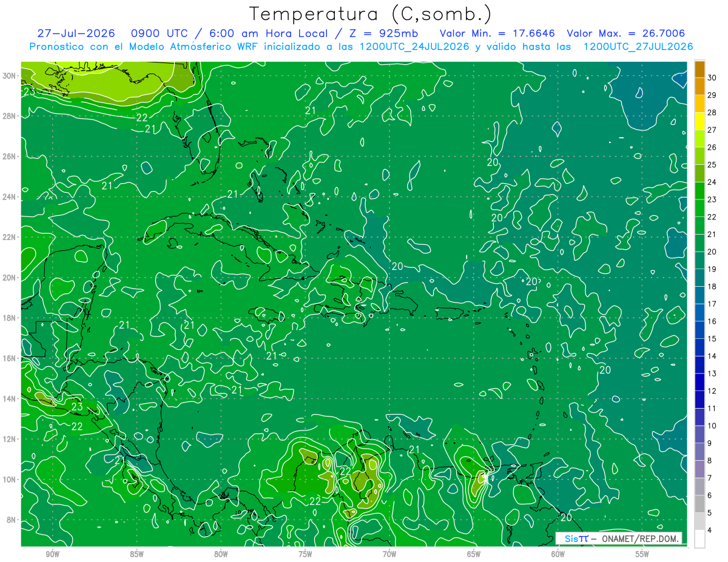This screenshot has height=562, width=728.
Task: Click the 85W longitude axis label
Action: click(137, 554)
